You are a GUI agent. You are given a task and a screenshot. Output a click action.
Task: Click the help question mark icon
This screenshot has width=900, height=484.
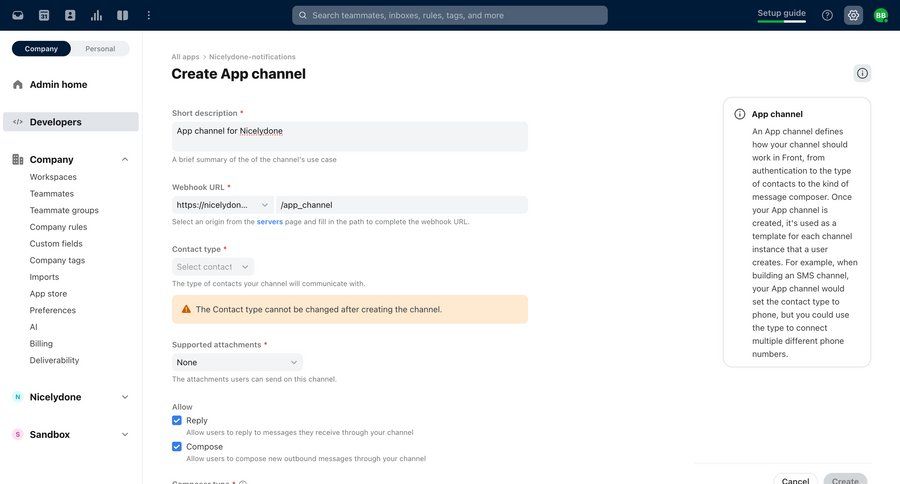point(827,16)
